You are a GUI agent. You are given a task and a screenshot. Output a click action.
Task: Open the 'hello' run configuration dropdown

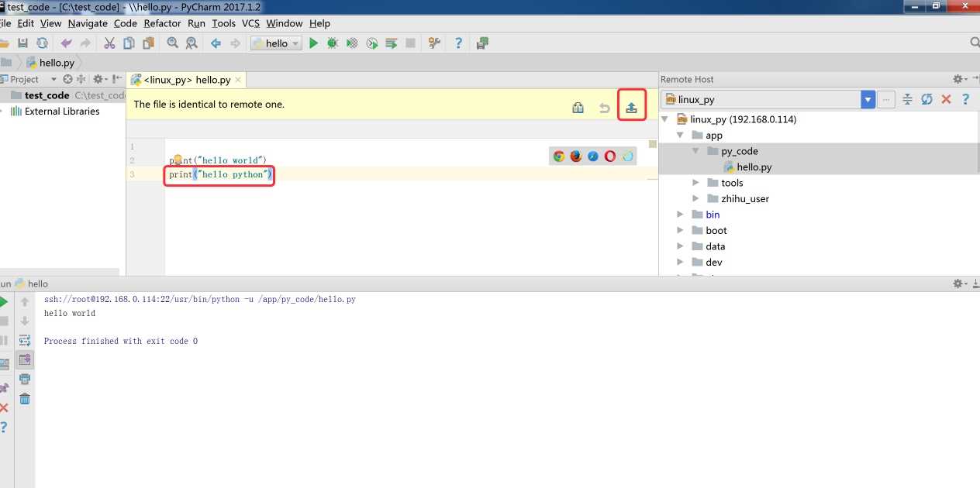276,43
